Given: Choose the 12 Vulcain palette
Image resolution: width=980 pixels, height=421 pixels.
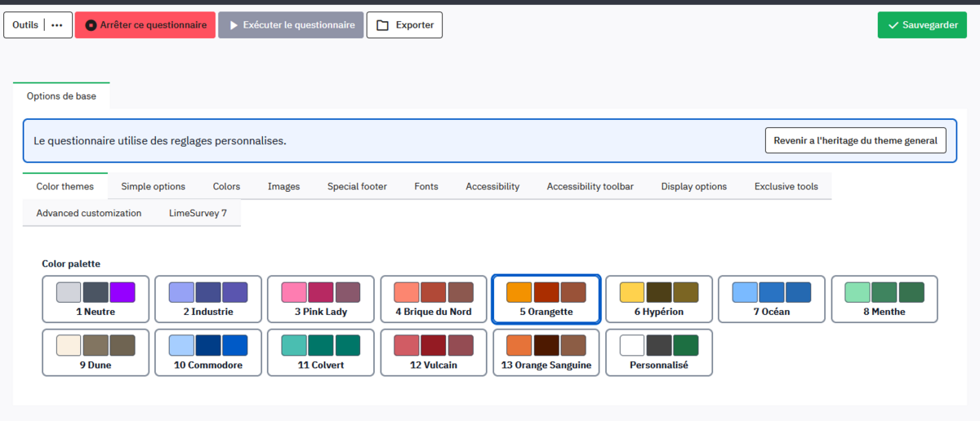Looking at the screenshot, I should [x=434, y=352].
